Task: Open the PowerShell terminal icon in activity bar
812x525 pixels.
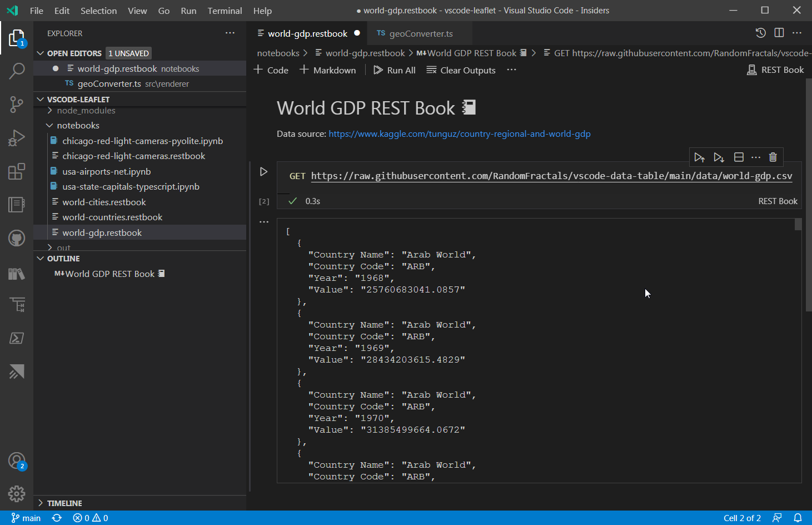Action: click(17, 338)
